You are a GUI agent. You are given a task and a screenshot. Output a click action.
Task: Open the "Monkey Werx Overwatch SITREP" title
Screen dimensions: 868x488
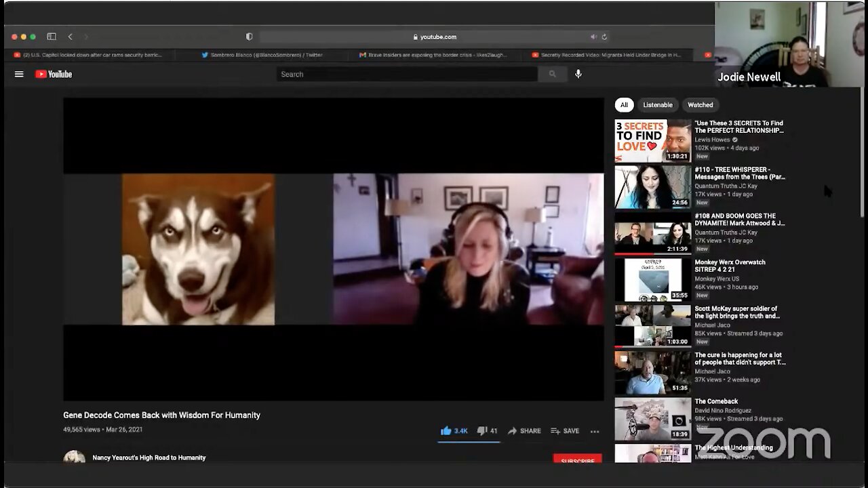pos(730,266)
